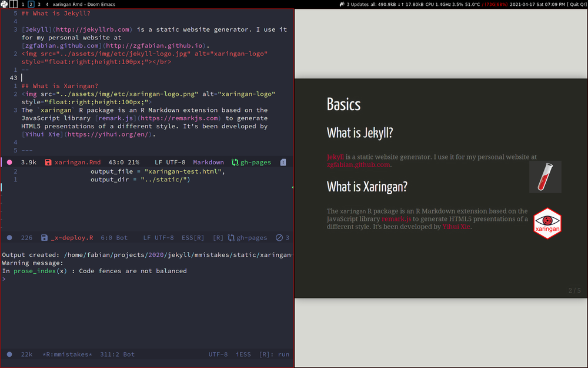Click the buffer state dot for _x-deploy.R
This screenshot has height=368, width=588.
click(10, 238)
